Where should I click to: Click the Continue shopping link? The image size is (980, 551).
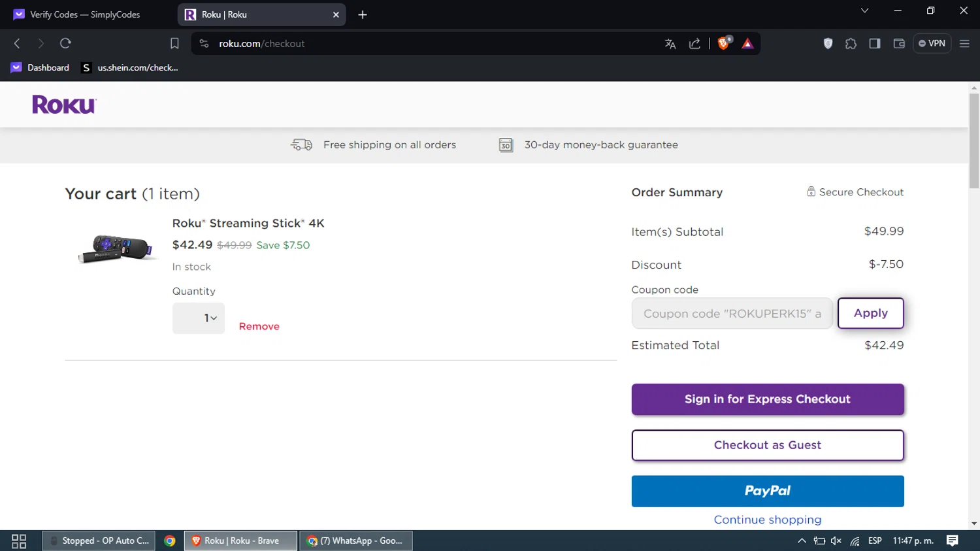coord(768,520)
